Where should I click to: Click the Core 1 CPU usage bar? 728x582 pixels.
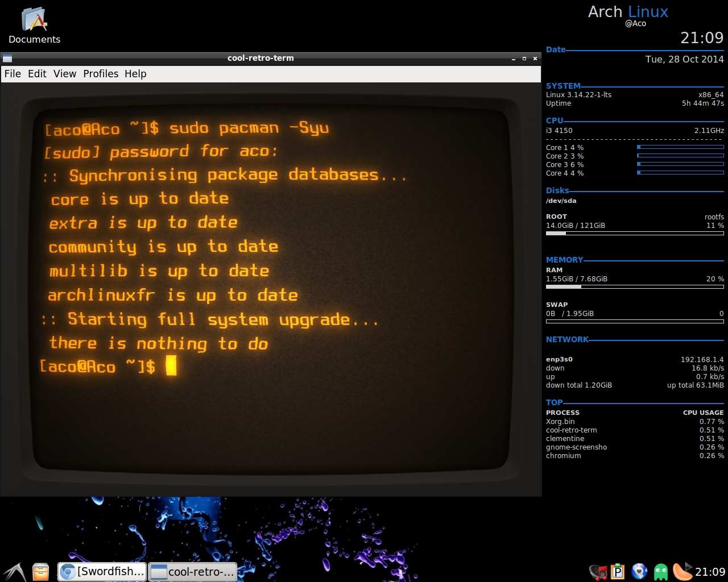[680, 147]
